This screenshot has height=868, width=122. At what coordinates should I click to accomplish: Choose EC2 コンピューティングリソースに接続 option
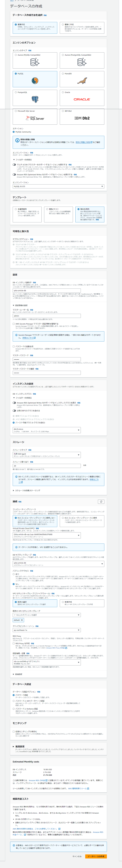click(63, 518)
